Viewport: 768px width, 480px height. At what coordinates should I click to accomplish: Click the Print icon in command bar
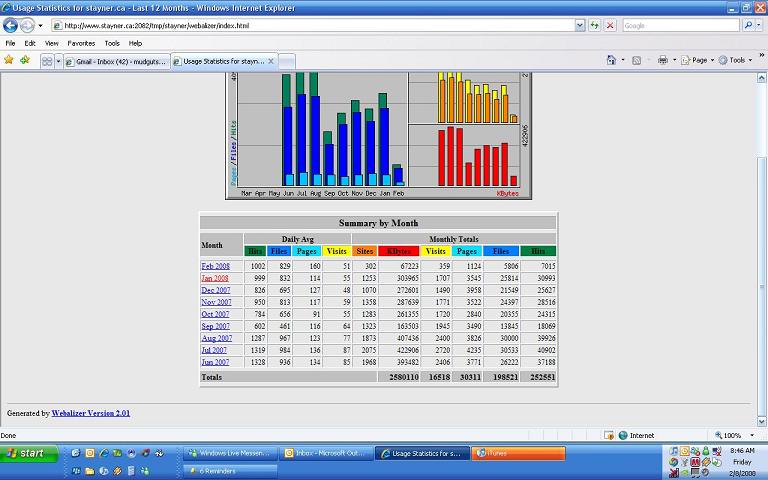[662, 60]
